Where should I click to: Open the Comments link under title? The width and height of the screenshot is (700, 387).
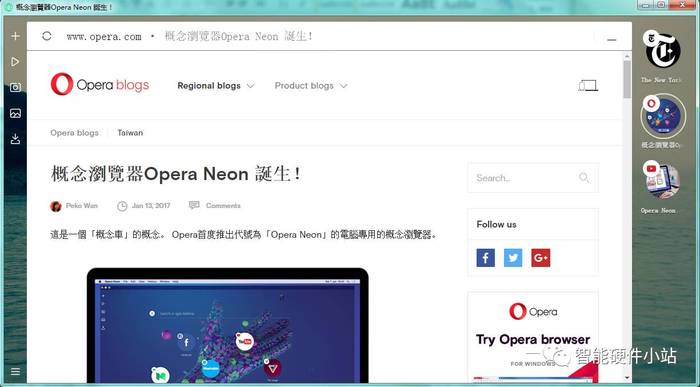[x=223, y=206]
